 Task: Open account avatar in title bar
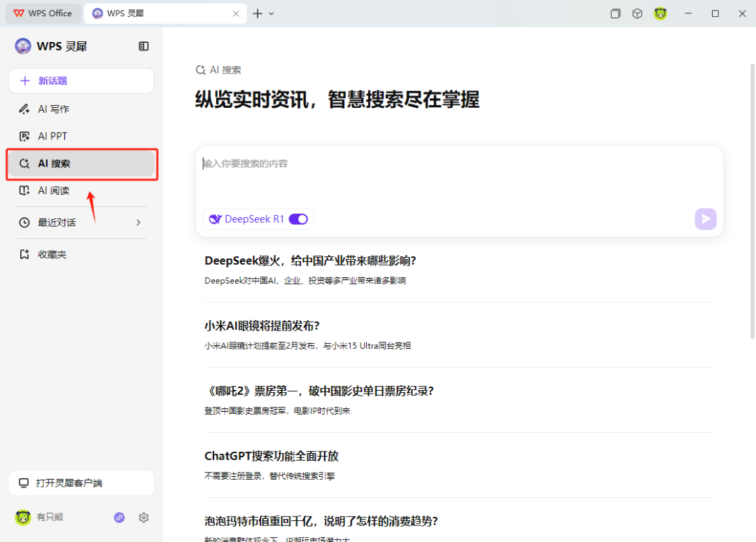(660, 13)
